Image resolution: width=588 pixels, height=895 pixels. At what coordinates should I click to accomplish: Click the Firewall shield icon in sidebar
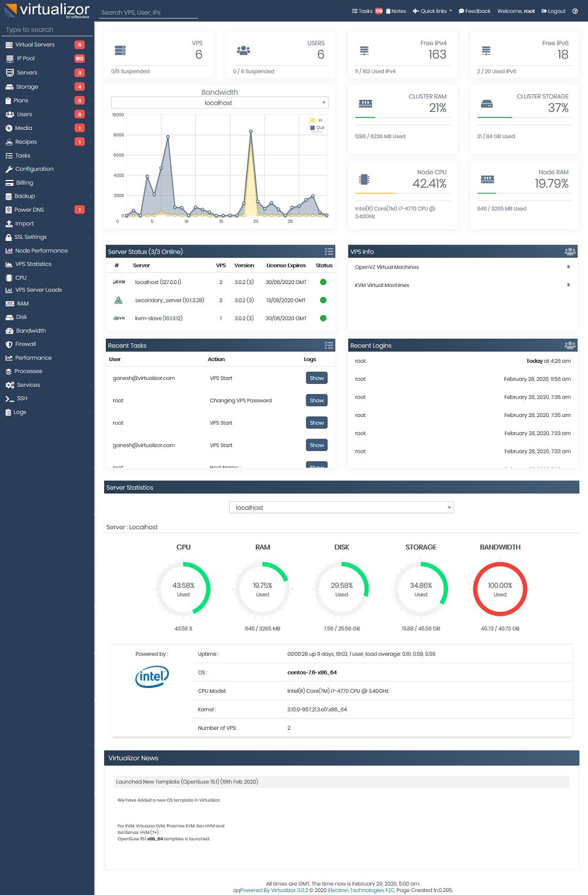(9, 344)
